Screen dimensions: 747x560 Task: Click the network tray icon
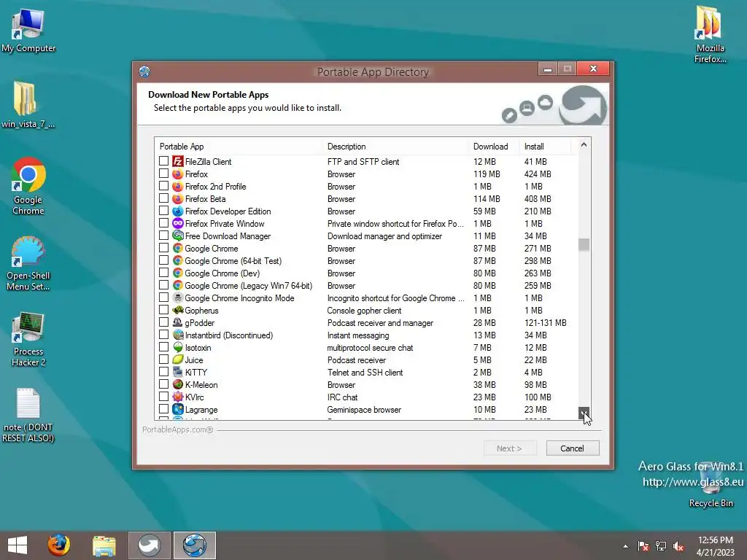tap(661, 545)
